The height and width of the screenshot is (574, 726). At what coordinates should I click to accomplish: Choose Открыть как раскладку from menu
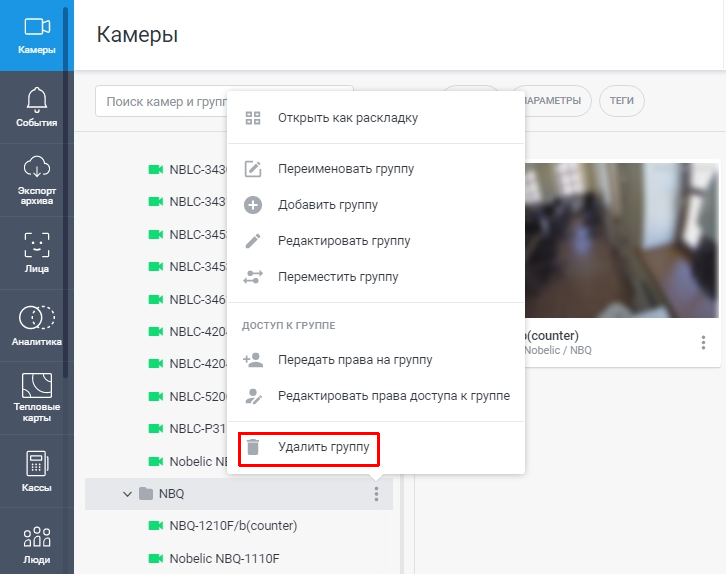click(376, 118)
